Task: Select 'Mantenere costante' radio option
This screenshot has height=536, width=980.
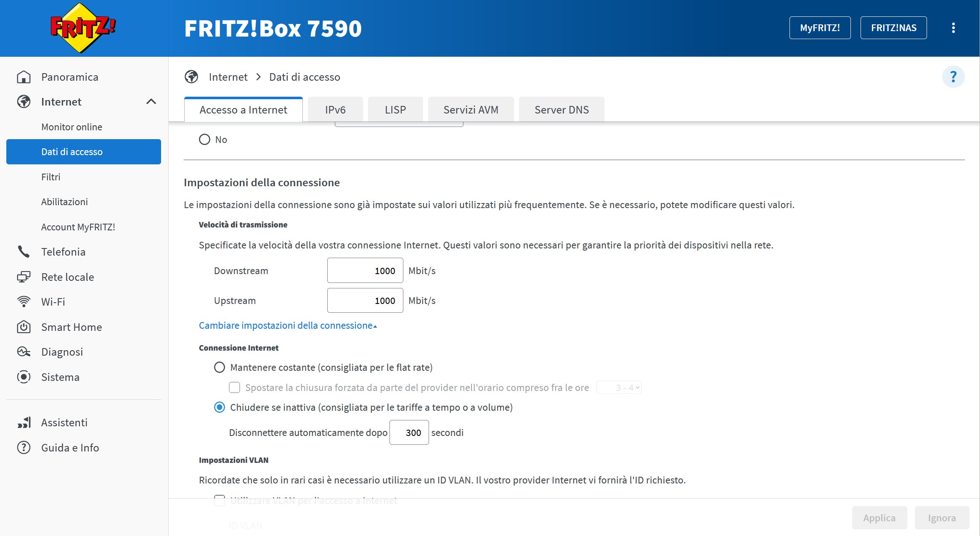Action: 220,367
